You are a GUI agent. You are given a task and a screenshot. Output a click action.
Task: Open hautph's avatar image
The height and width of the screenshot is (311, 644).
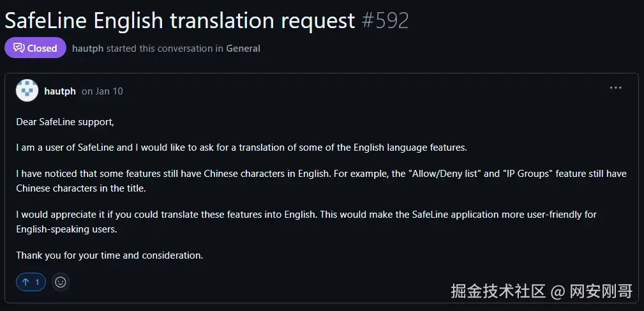click(27, 91)
